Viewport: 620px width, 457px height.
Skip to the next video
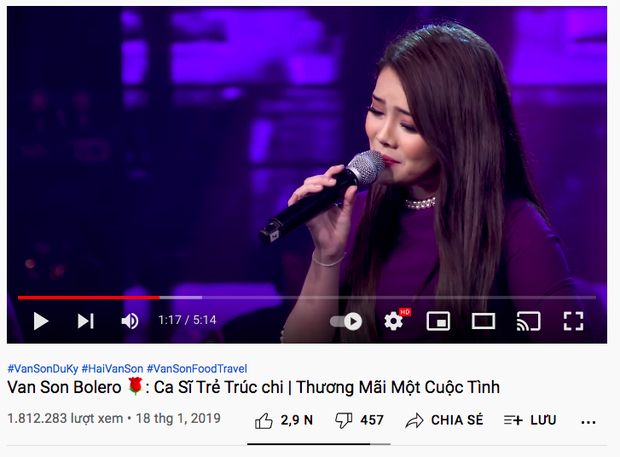tap(85, 321)
